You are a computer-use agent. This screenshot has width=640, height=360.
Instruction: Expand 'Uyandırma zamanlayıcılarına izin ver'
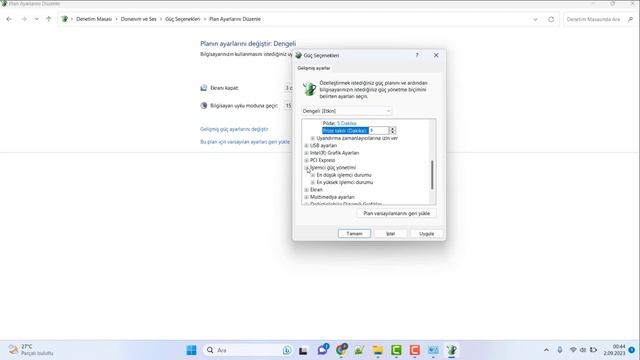point(313,138)
